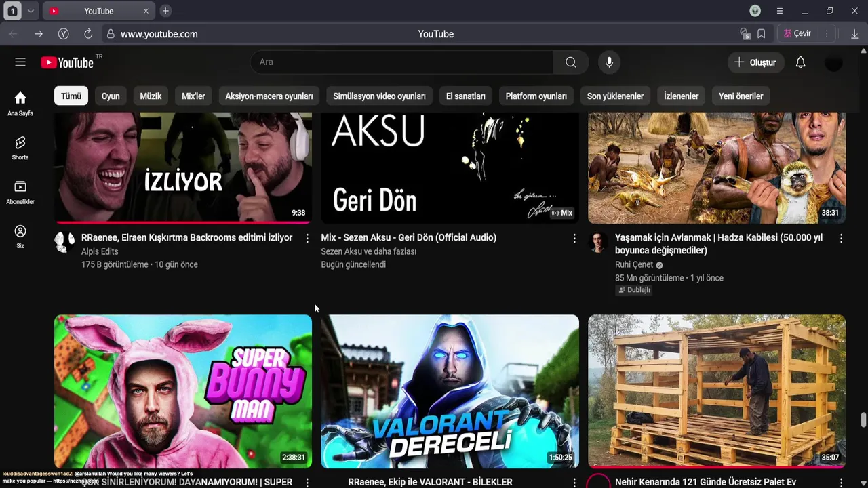Screen dimensions: 868x488
Task: Play the İZLİYOR Backrooms thumbnail
Action: [183, 168]
